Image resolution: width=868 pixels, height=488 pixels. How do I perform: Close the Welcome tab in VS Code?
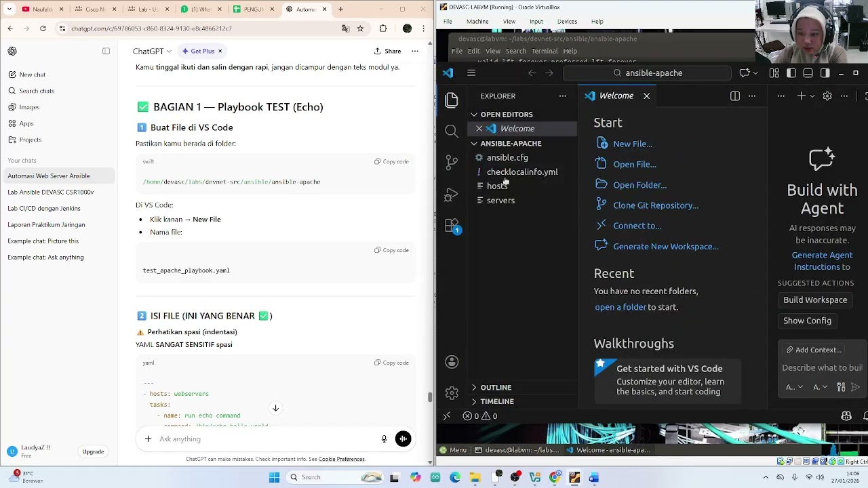(x=646, y=96)
